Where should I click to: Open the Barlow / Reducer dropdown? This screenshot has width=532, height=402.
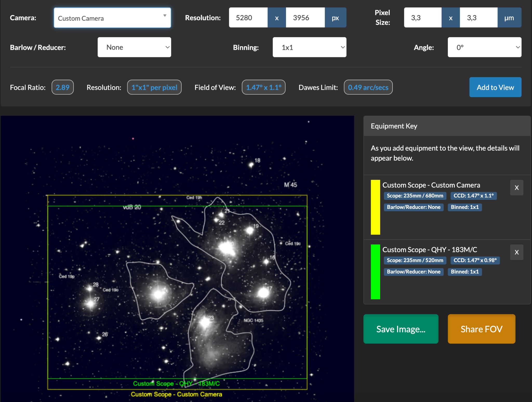coord(134,47)
